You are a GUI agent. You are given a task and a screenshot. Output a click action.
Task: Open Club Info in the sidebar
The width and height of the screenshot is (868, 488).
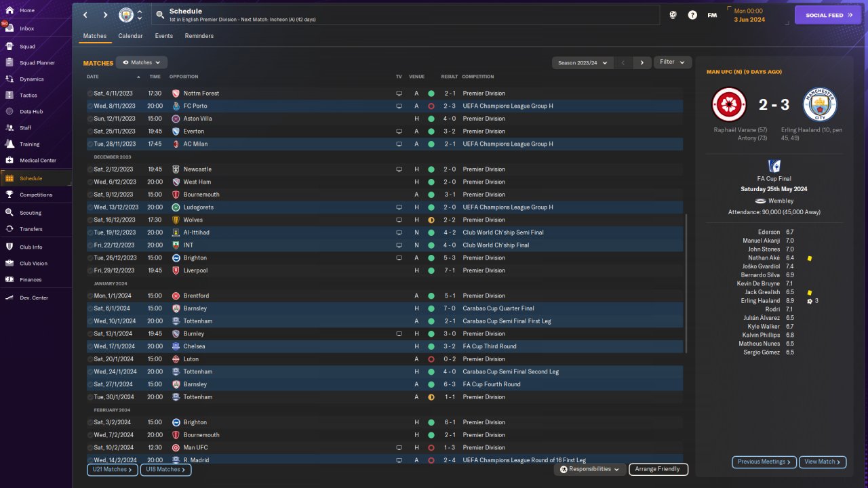coord(31,247)
